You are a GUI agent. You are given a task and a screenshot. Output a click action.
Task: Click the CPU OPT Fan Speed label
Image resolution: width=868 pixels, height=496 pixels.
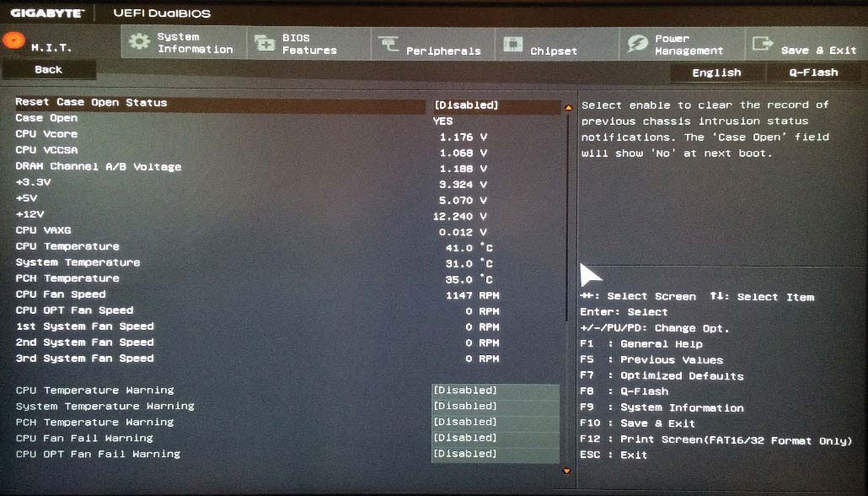click(x=74, y=310)
